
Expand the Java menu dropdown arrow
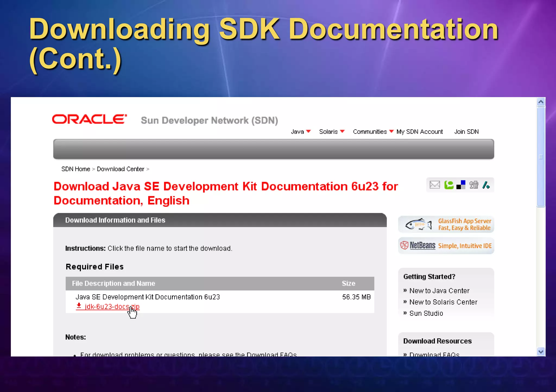308,131
